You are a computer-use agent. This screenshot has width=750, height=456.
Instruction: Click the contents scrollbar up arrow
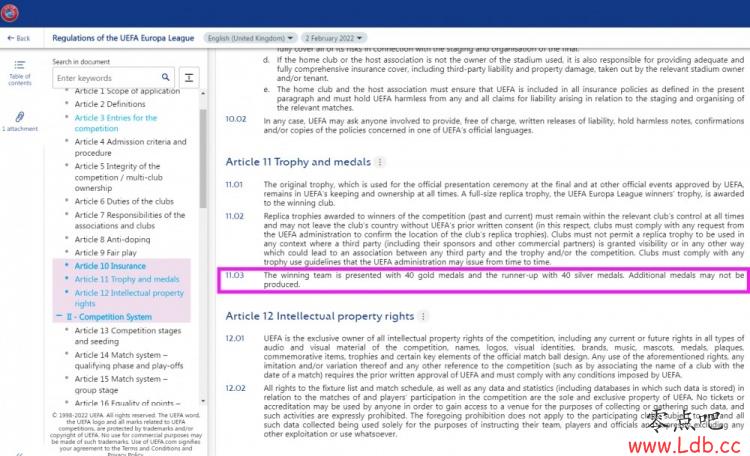[203, 93]
